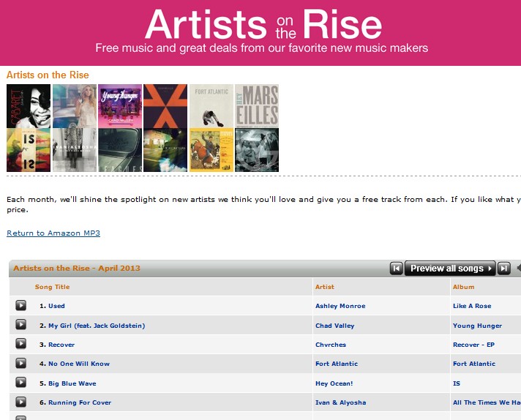
Task: Open Fort Atlantic in Album column
Action: click(x=474, y=364)
